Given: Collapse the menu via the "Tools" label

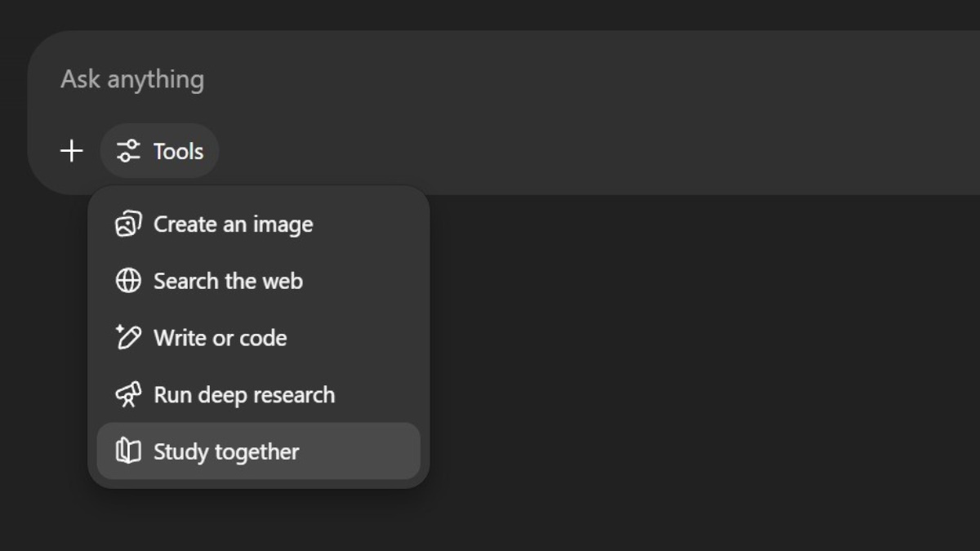Looking at the screenshot, I should pos(178,151).
